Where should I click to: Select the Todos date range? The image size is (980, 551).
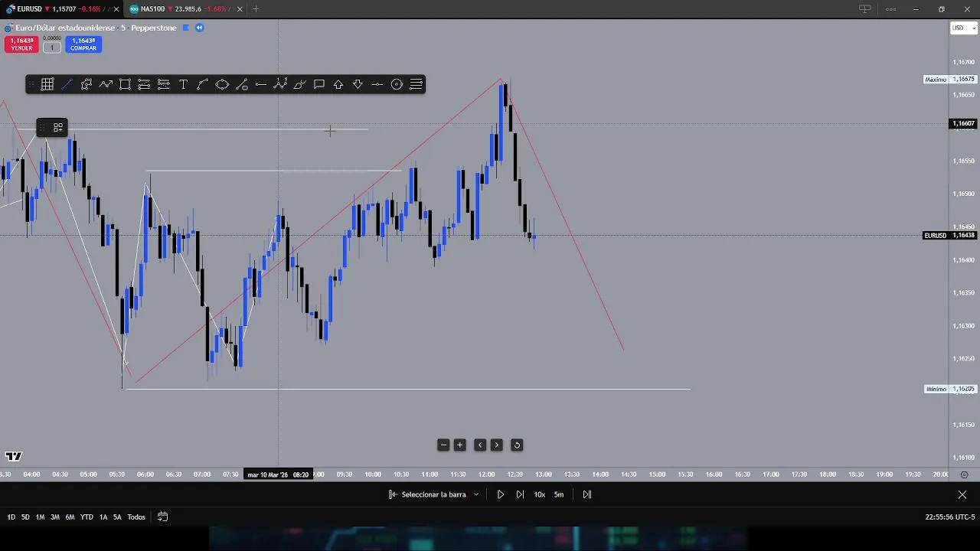(136, 517)
